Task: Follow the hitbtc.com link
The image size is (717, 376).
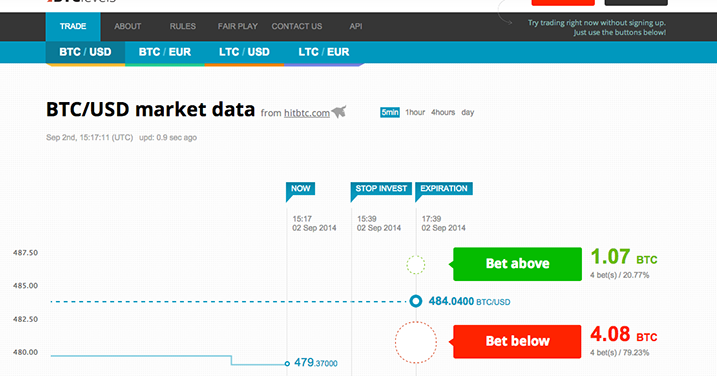Action: tap(307, 113)
